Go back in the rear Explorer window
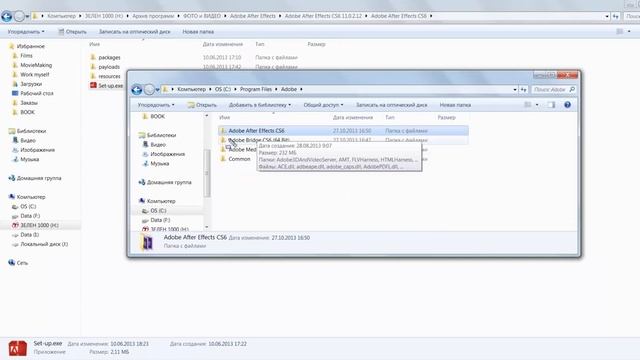The width and height of the screenshot is (640, 360). [x=7, y=16]
